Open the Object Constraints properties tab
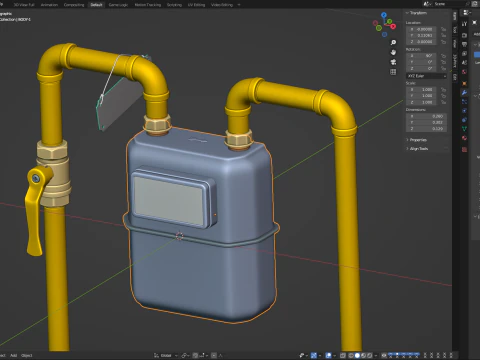This screenshot has height=360, width=480. point(464,120)
